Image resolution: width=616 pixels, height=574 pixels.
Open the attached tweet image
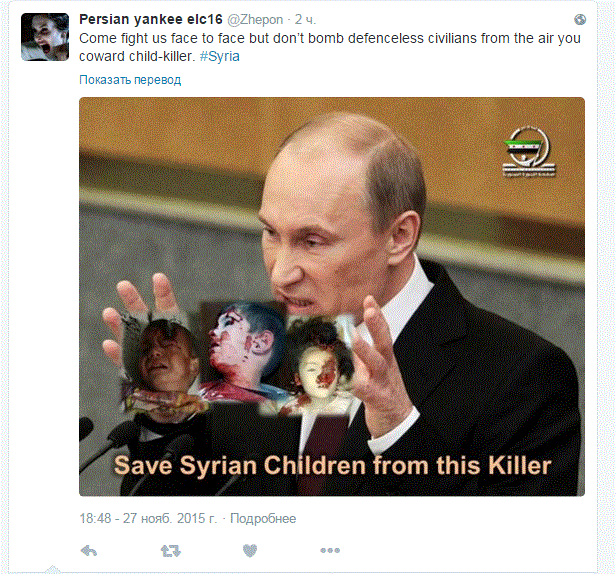(332, 297)
